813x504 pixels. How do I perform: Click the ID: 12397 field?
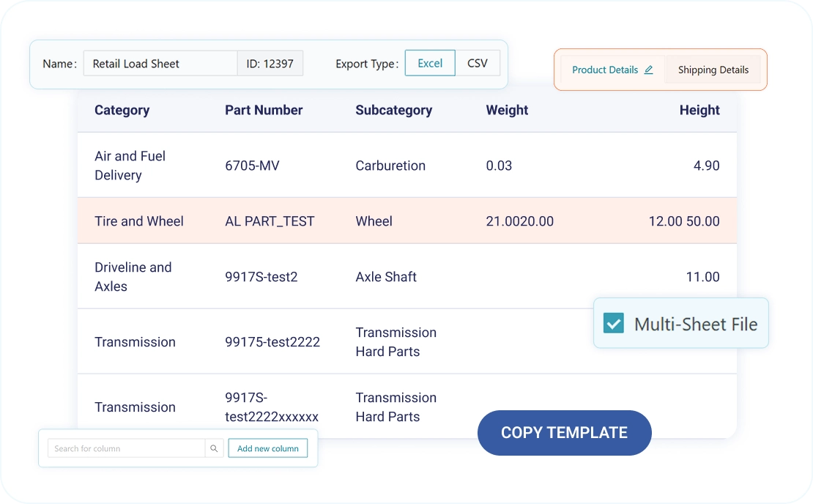pyautogui.click(x=270, y=64)
